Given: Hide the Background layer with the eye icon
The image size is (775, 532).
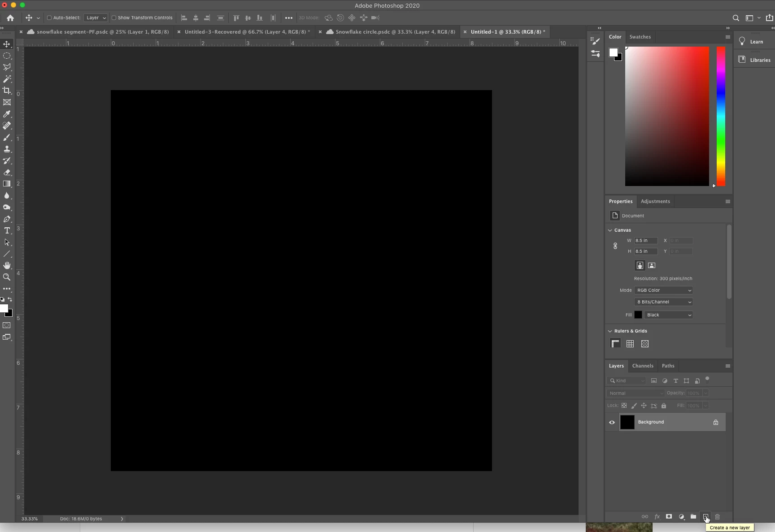Looking at the screenshot, I should click(612, 422).
